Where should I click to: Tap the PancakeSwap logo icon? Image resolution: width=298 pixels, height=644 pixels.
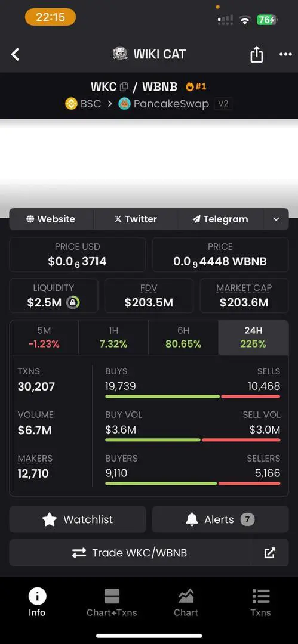click(x=124, y=104)
